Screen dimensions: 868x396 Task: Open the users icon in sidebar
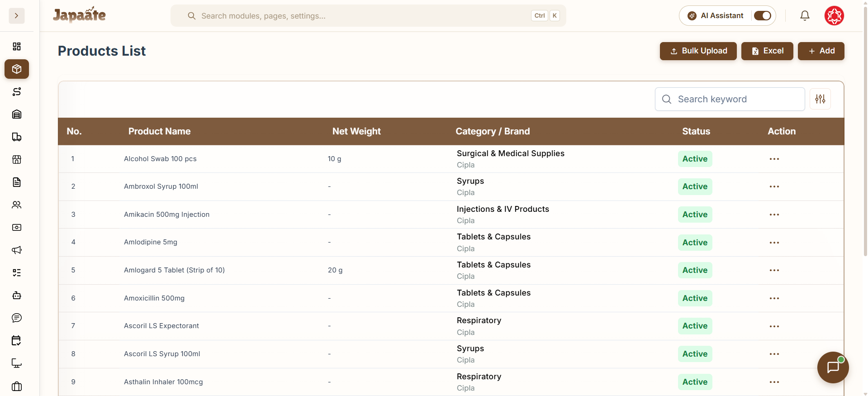point(17,205)
